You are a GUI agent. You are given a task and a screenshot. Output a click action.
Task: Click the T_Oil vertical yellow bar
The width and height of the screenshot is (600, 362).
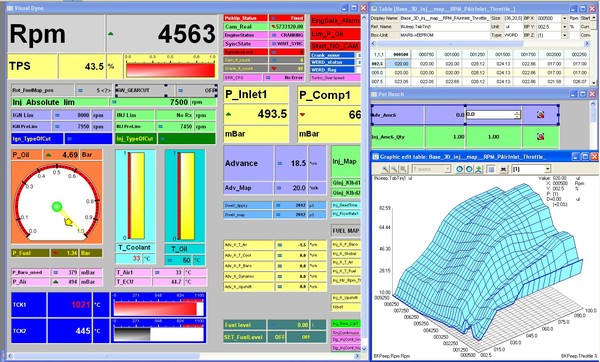187,196
